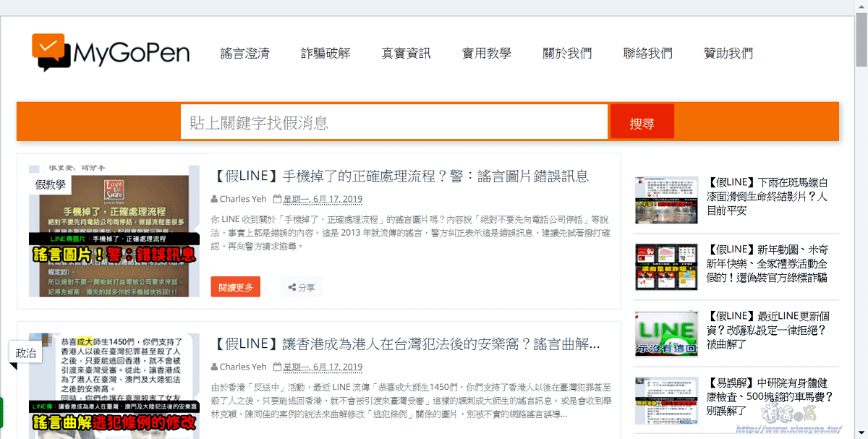Open the 實用教學 page

pyautogui.click(x=486, y=53)
